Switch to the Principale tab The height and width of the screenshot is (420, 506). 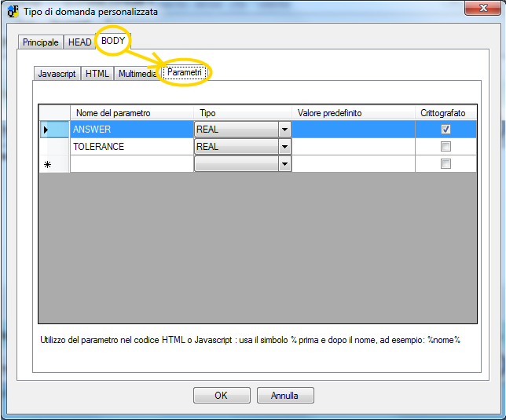(x=40, y=42)
